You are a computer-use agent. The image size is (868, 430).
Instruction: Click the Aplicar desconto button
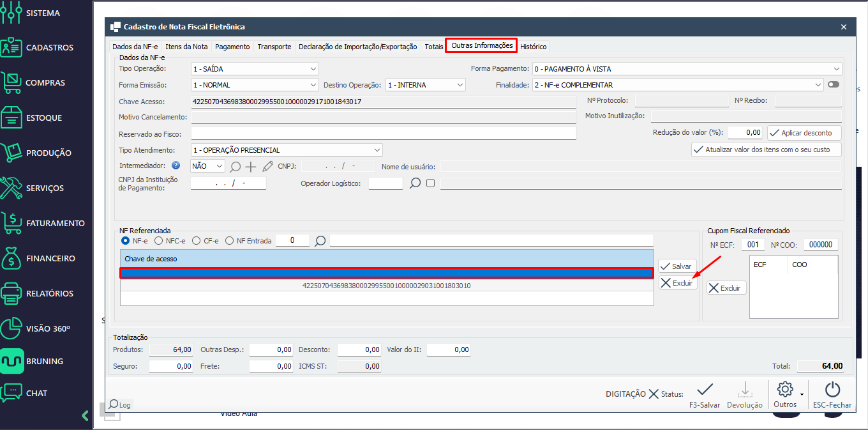pos(804,133)
